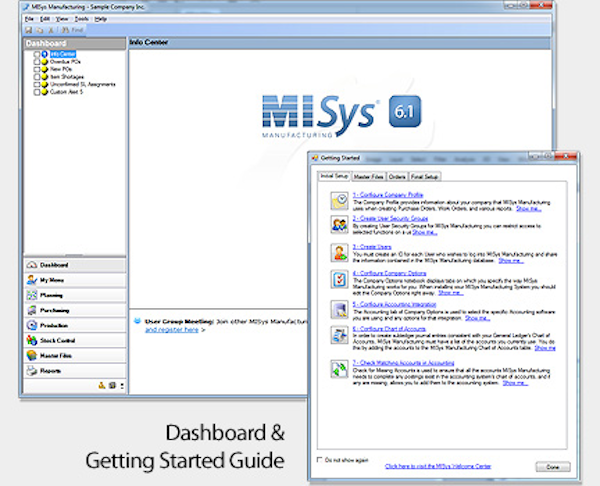Click the Done button in Getting Started
This screenshot has width=600, height=486.
click(553, 467)
